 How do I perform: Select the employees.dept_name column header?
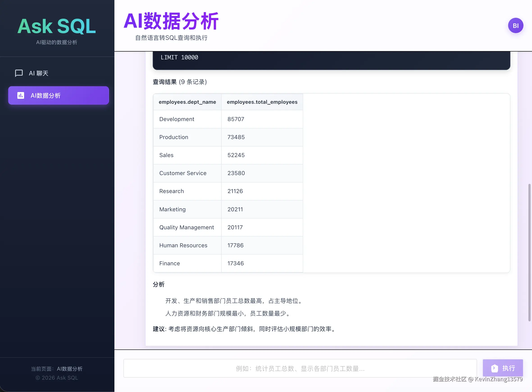pos(187,102)
